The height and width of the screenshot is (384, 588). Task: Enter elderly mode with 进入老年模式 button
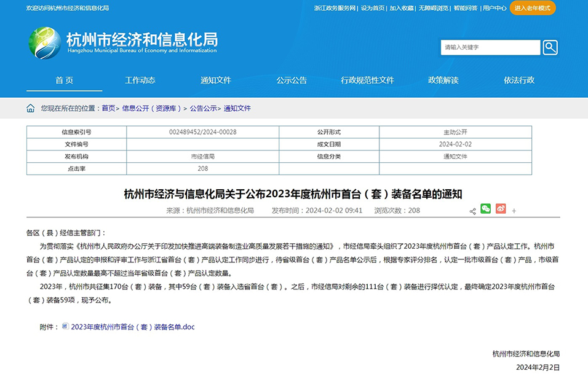(x=532, y=8)
